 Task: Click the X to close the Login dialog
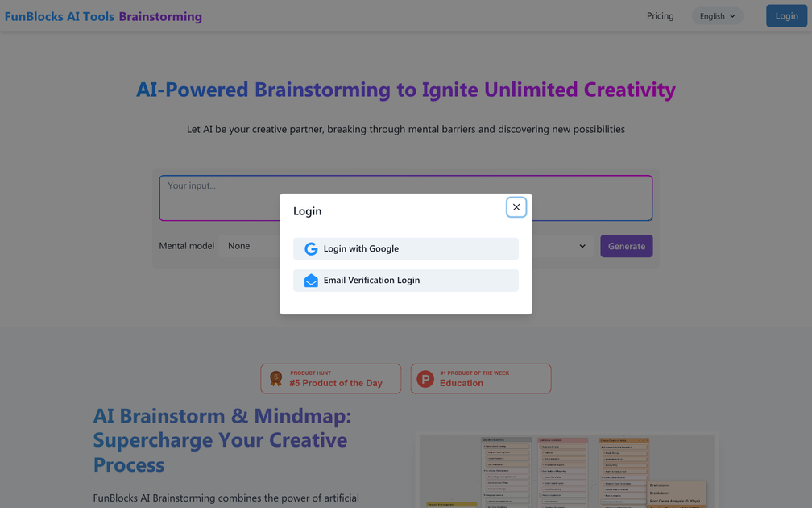point(516,207)
